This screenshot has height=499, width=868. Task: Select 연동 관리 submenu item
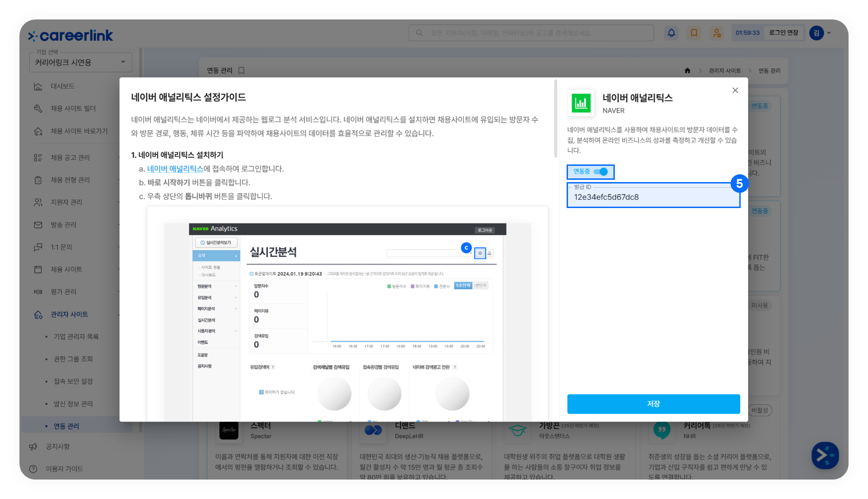[x=66, y=426]
